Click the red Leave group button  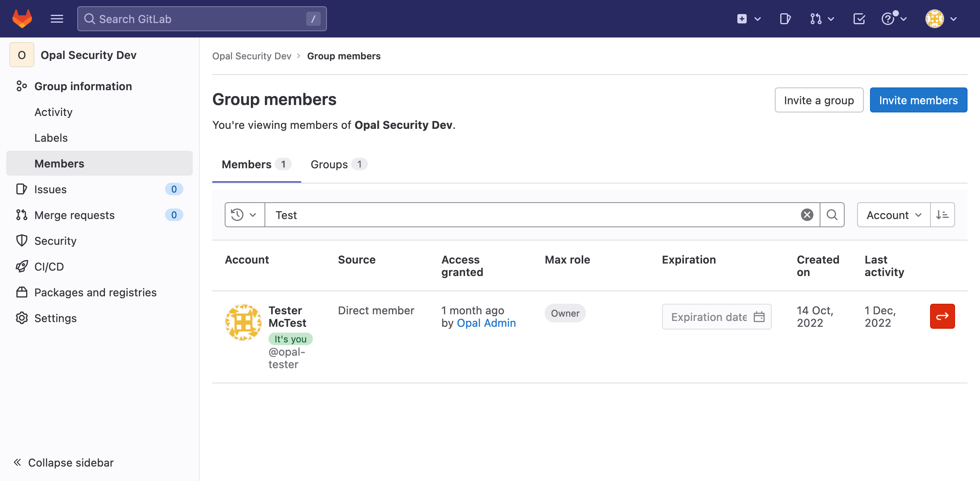point(942,316)
